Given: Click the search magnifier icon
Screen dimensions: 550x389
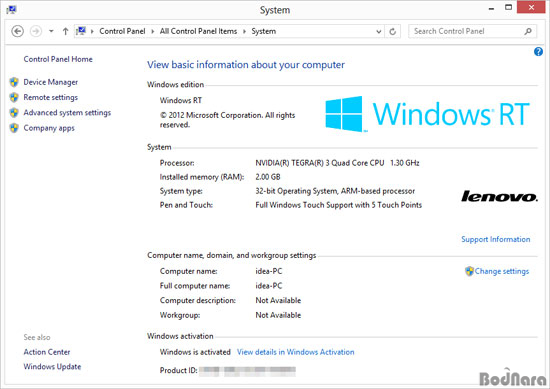Looking at the screenshot, I should click(x=528, y=31).
